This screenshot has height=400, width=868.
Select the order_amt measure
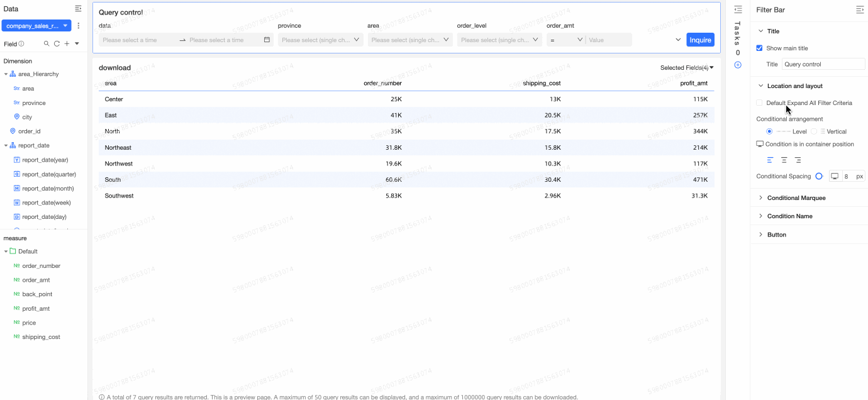[x=36, y=280]
